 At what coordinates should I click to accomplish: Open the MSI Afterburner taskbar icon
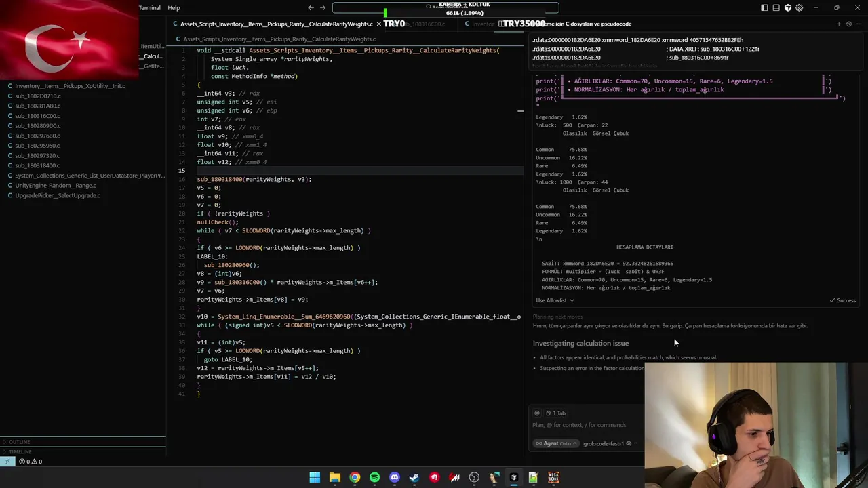(454, 478)
